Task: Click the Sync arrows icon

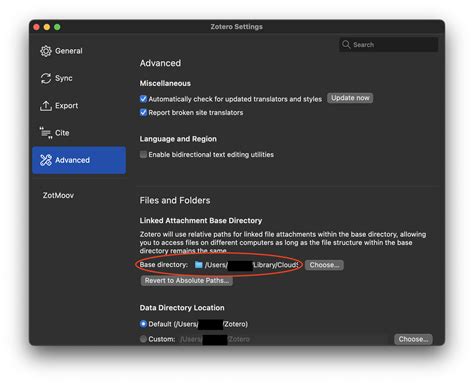Action: click(46, 78)
